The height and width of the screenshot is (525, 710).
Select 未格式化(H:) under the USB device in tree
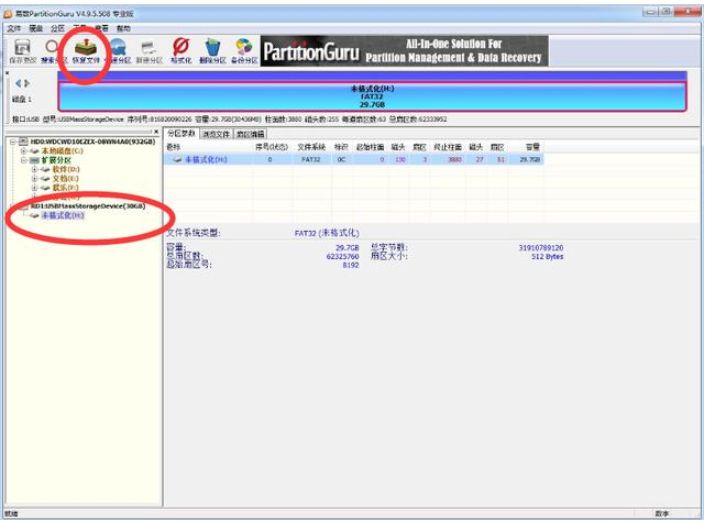tap(63, 215)
